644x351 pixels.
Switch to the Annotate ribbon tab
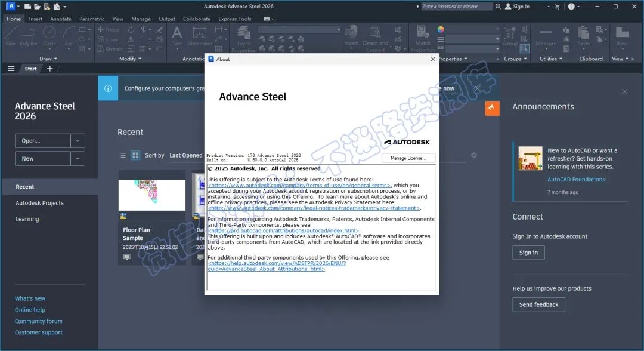61,19
